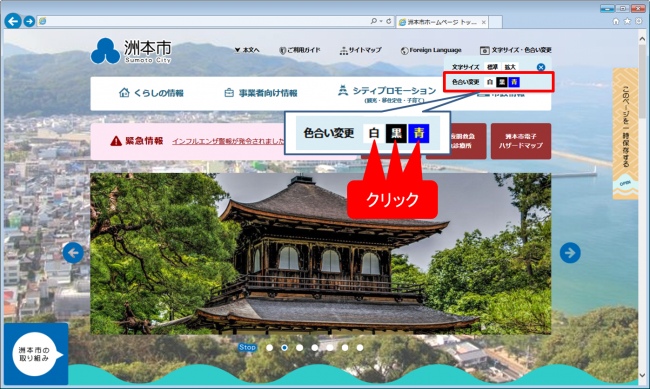This screenshot has width=650, height=389.
Task: Click the 洲本市 Sumoto City logo
Action: 131,51
